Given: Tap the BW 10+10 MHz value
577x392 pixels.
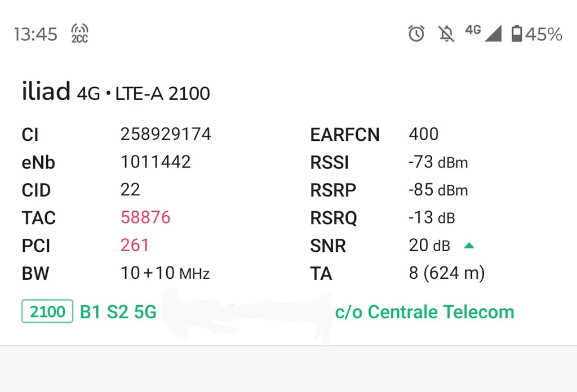Looking at the screenshot, I should click(x=165, y=273).
